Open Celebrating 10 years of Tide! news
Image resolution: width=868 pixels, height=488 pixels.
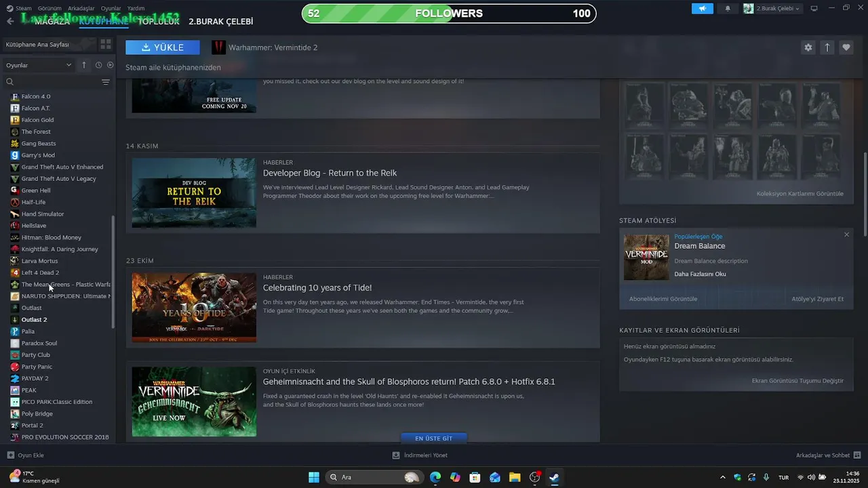[317, 287]
